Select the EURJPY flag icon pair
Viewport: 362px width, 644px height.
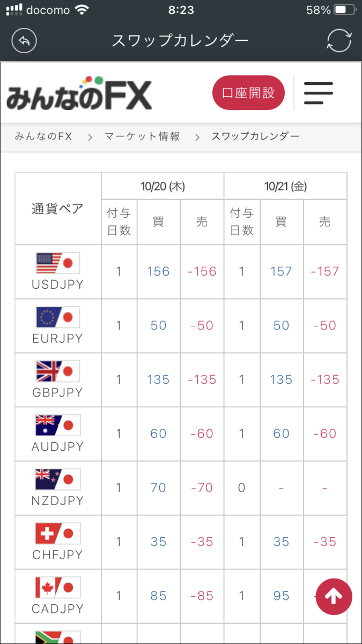(x=57, y=316)
